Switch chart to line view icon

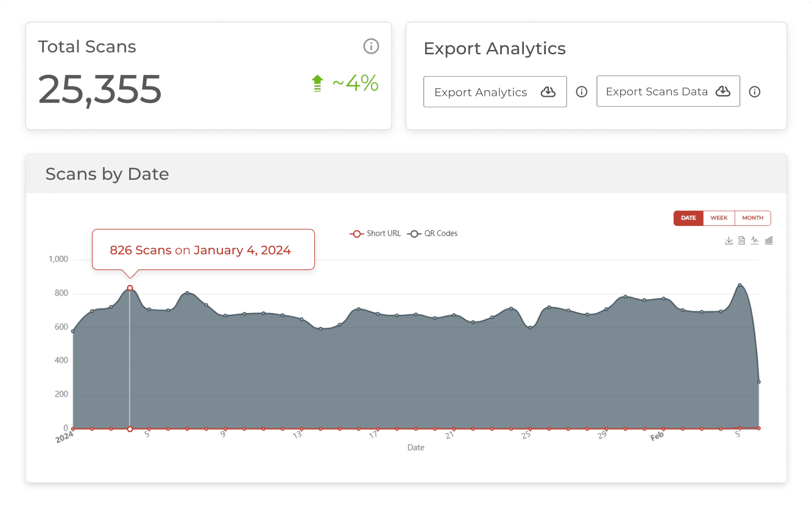coord(755,241)
